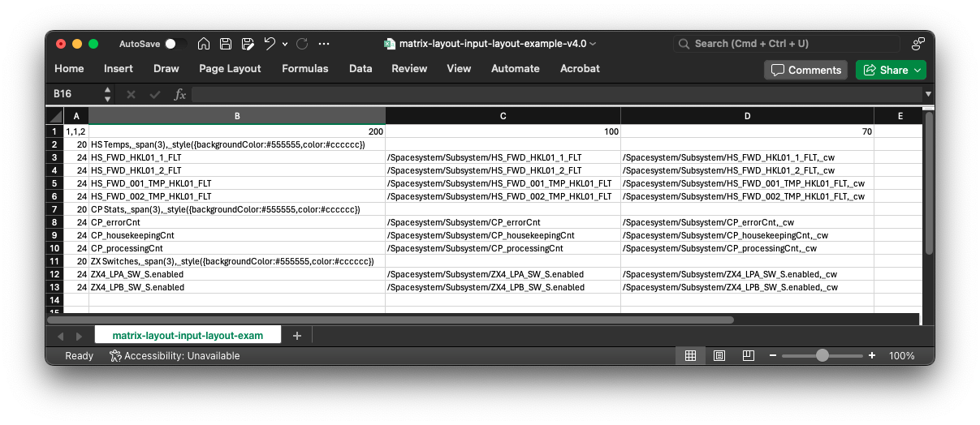
Task: Click the green Share button
Action: coord(891,70)
